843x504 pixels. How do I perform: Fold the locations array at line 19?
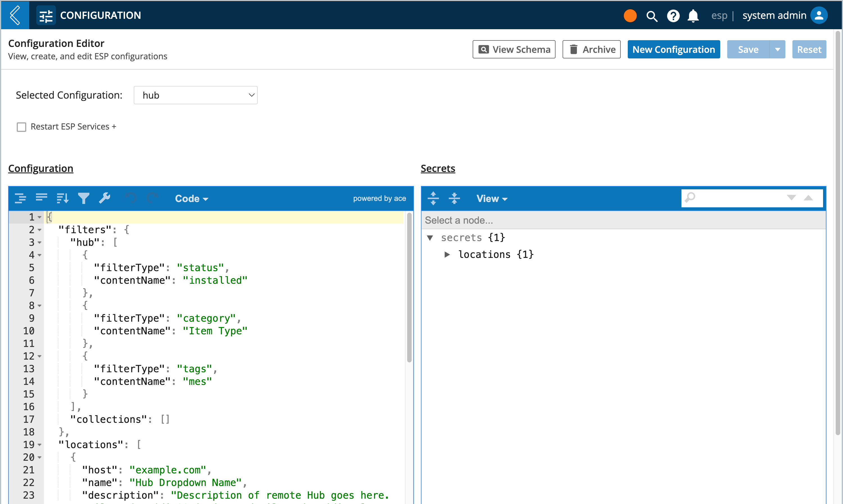click(40, 444)
